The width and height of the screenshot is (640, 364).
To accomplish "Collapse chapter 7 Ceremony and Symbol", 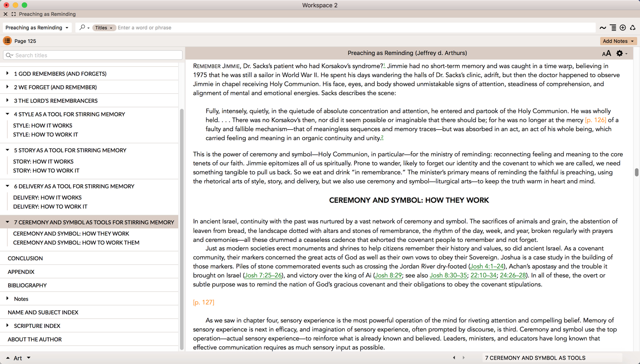I will pos(7,222).
